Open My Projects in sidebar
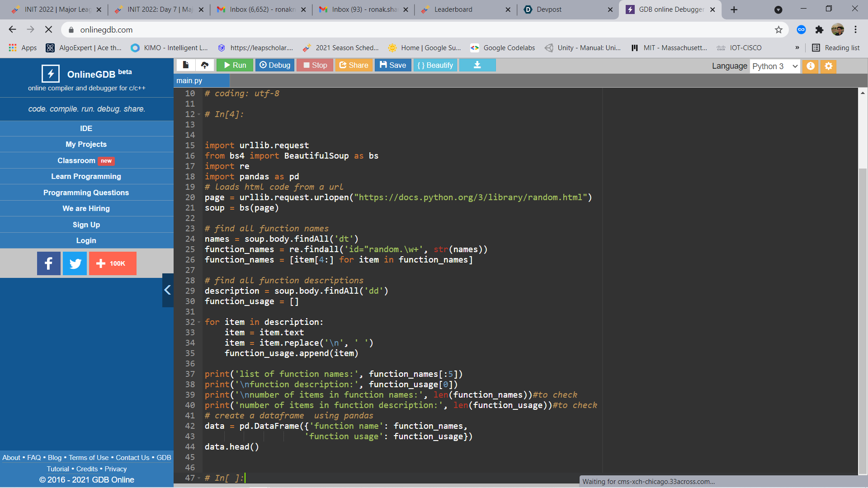The height and width of the screenshot is (488, 868). click(86, 144)
